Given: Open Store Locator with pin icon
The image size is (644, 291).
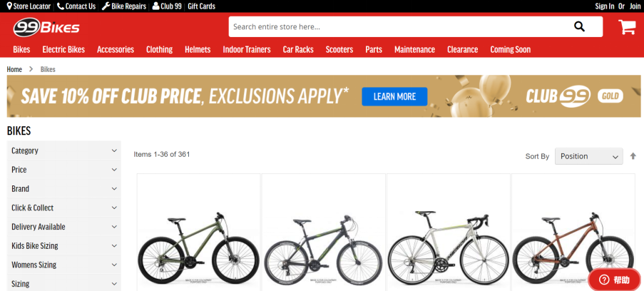Looking at the screenshot, I should click(x=29, y=6).
